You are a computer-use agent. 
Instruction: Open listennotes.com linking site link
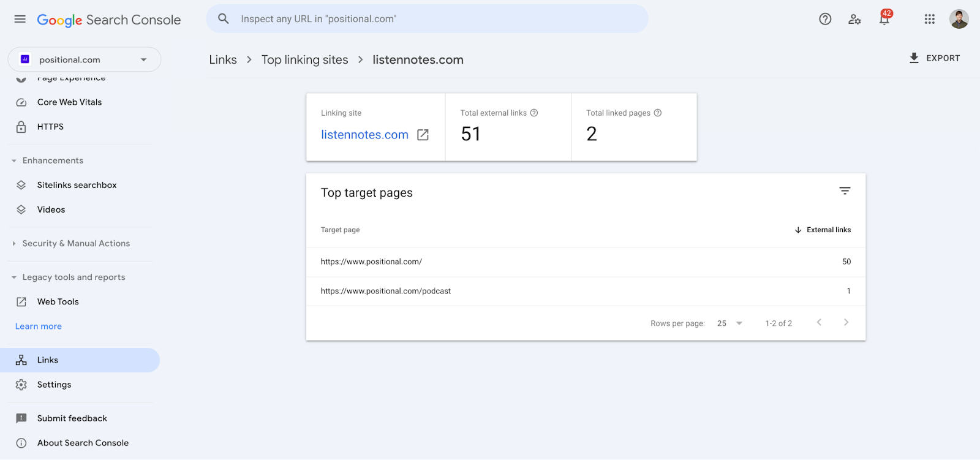click(365, 135)
